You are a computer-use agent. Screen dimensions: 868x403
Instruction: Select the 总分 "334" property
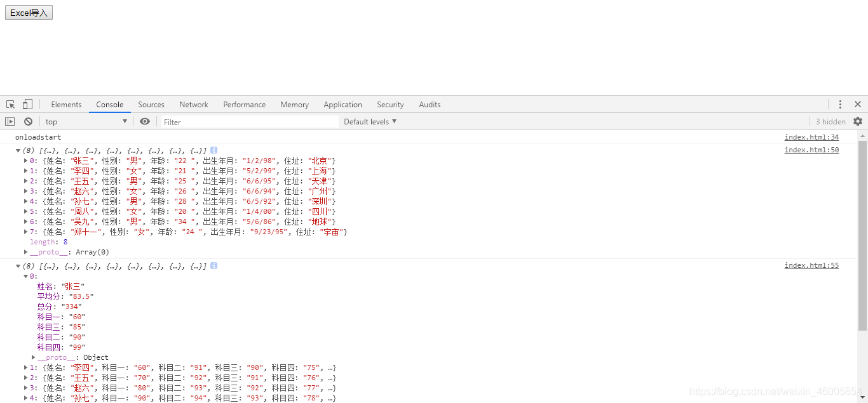tap(59, 307)
